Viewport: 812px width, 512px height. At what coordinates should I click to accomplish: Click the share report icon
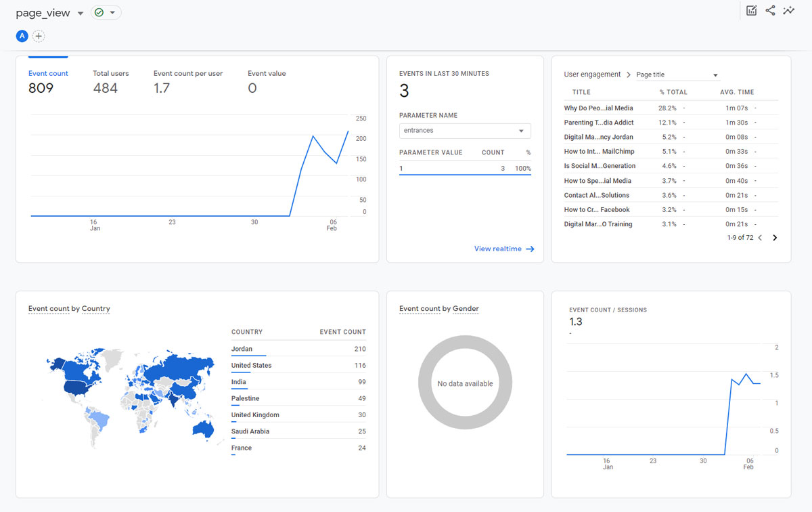(770, 10)
